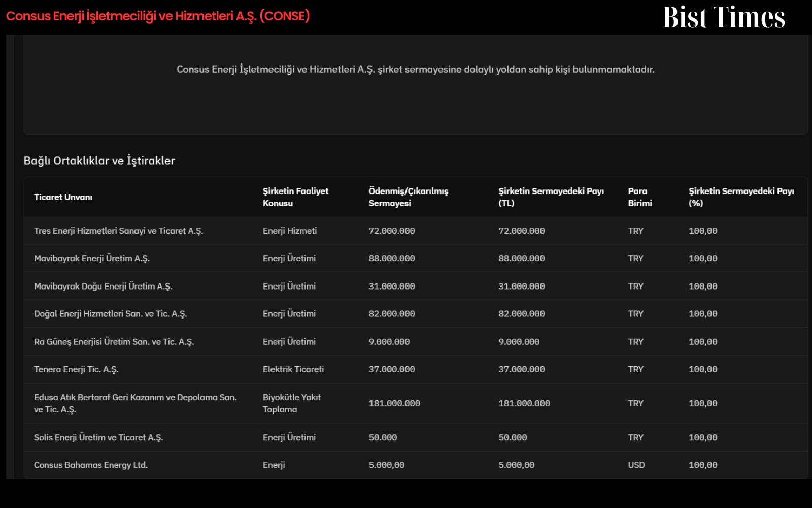Click "Enerji" activity in the Consus Bahamas row
This screenshot has height=508, width=812.
click(274, 465)
